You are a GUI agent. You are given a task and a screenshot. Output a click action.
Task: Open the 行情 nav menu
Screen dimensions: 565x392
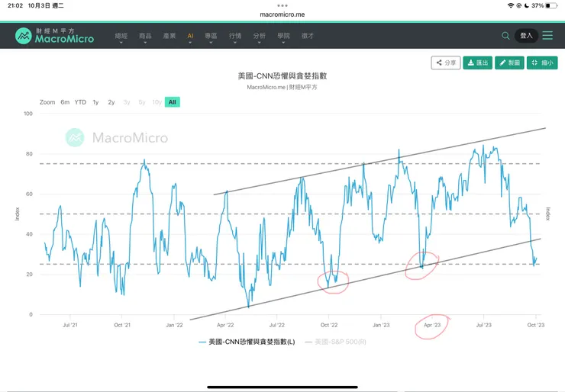[235, 36]
